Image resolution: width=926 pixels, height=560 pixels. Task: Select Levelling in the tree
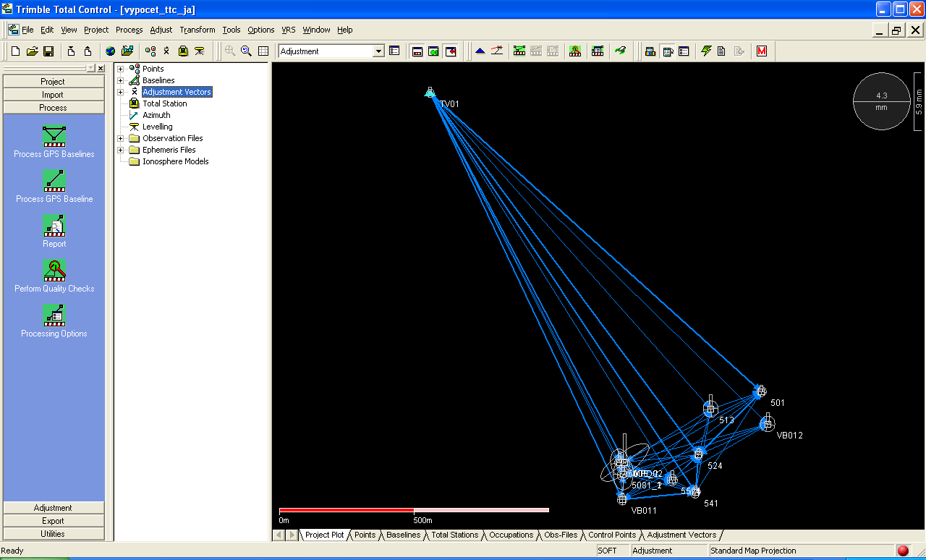157,127
